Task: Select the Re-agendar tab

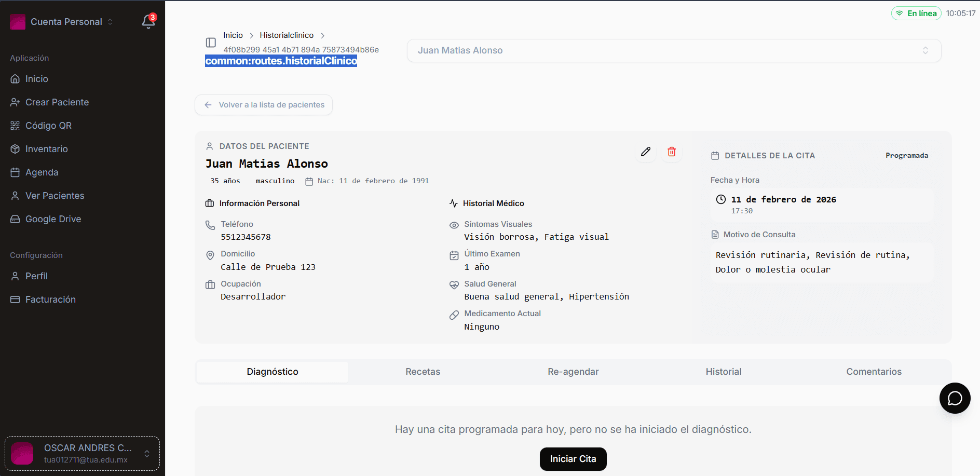Action: click(x=573, y=372)
